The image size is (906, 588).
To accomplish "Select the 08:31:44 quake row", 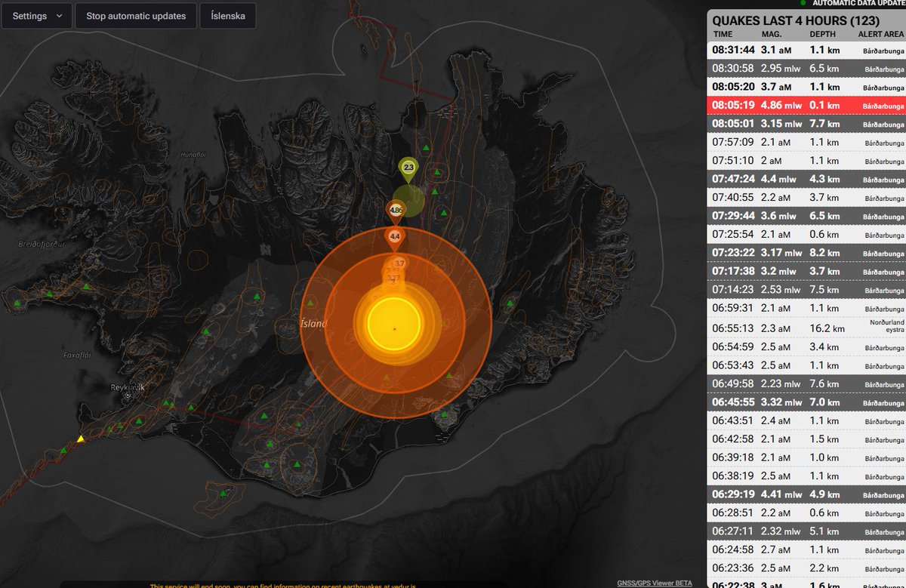I will click(806, 50).
